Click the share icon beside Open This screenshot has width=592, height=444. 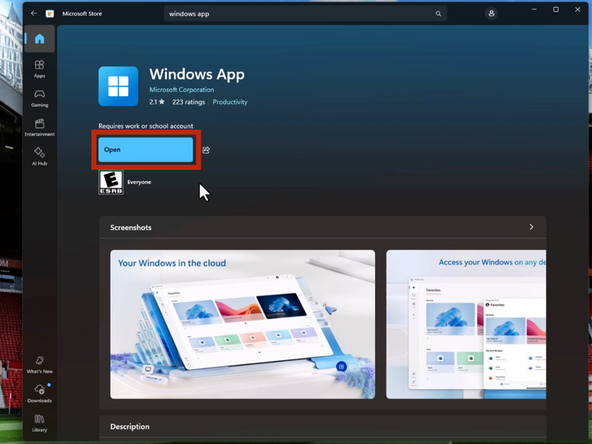pos(206,150)
